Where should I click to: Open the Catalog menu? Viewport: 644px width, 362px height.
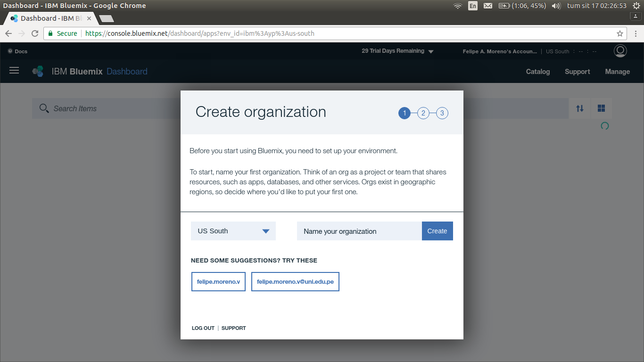(538, 72)
